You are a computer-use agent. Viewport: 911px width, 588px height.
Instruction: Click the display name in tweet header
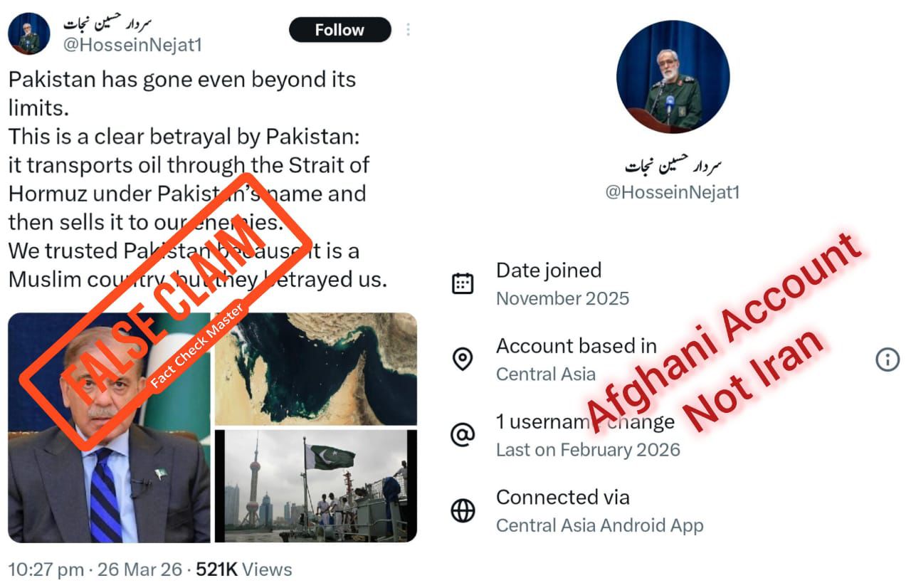click(x=108, y=23)
